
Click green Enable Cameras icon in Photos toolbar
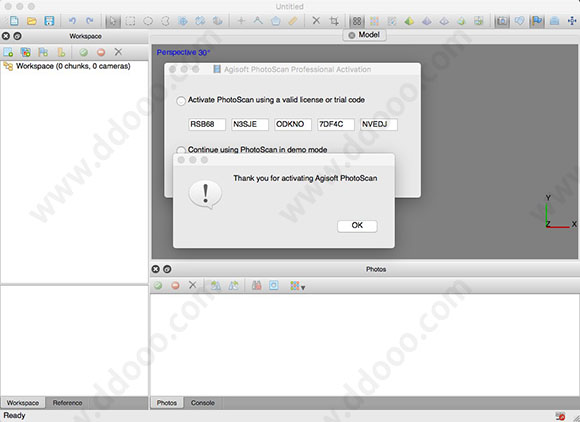coord(158,286)
